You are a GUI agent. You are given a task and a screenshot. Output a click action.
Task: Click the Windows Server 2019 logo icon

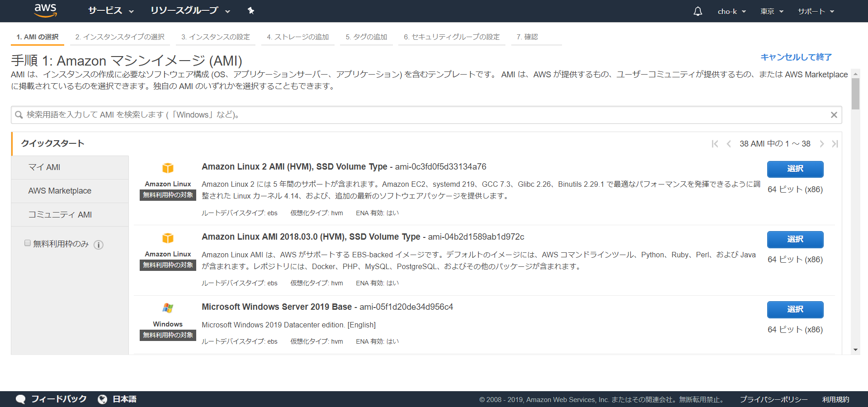pyautogui.click(x=168, y=308)
